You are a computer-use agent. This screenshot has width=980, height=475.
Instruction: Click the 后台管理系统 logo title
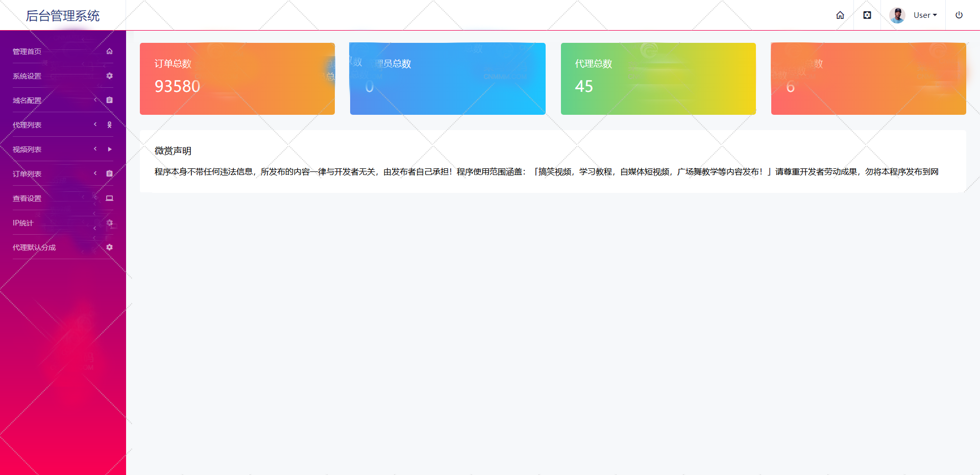pyautogui.click(x=63, y=16)
